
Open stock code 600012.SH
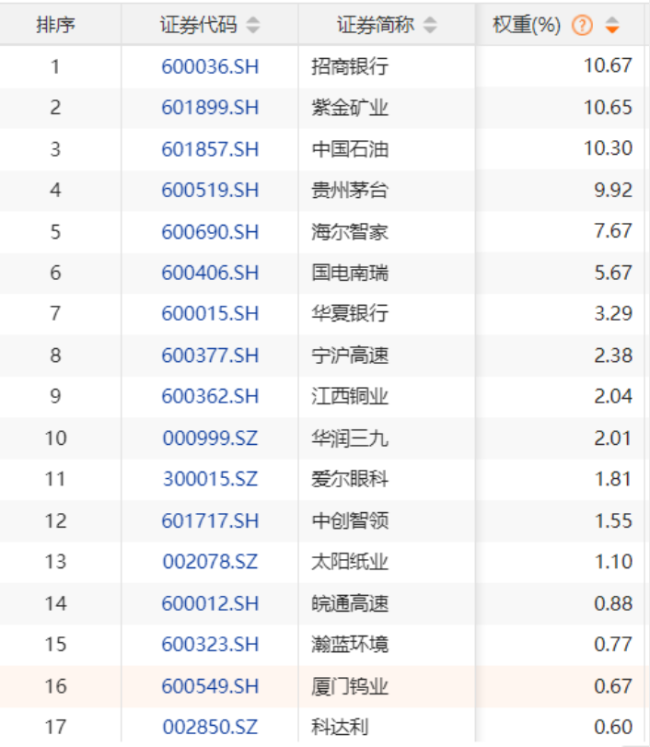pos(210,604)
